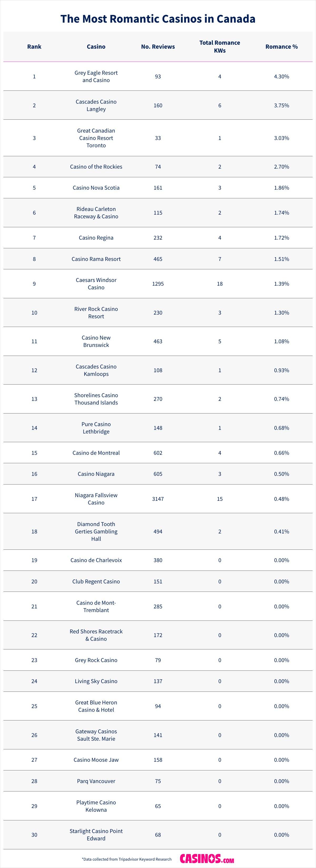Click the Romance % column header

point(281,47)
